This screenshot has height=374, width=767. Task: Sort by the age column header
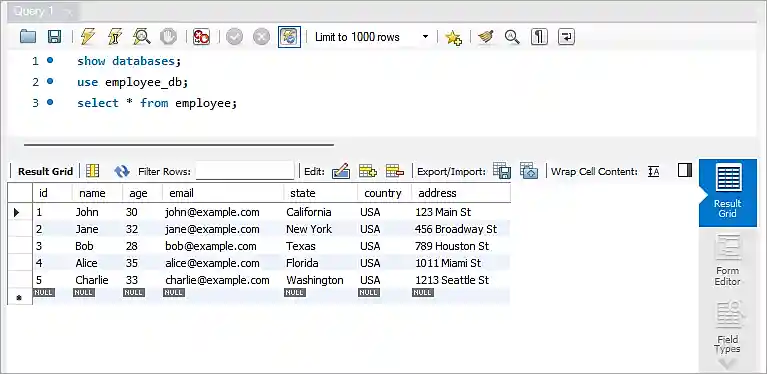[142, 193]
